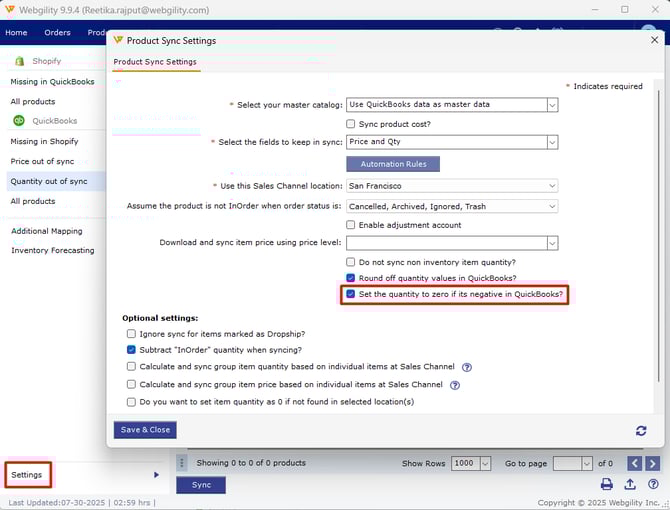Open help for group item quantity option
Viewport: 670px width, 510px height.
pyautogui.click(x=467, y=367)
